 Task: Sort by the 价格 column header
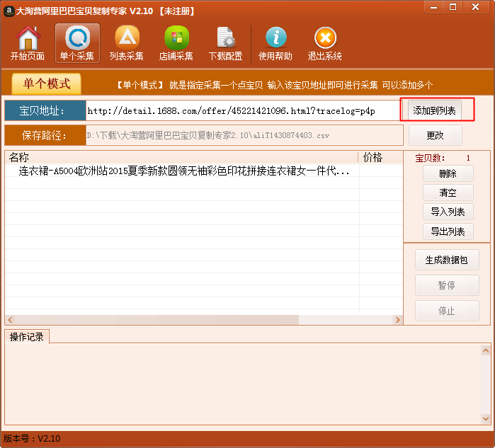[x=380, y=157]
